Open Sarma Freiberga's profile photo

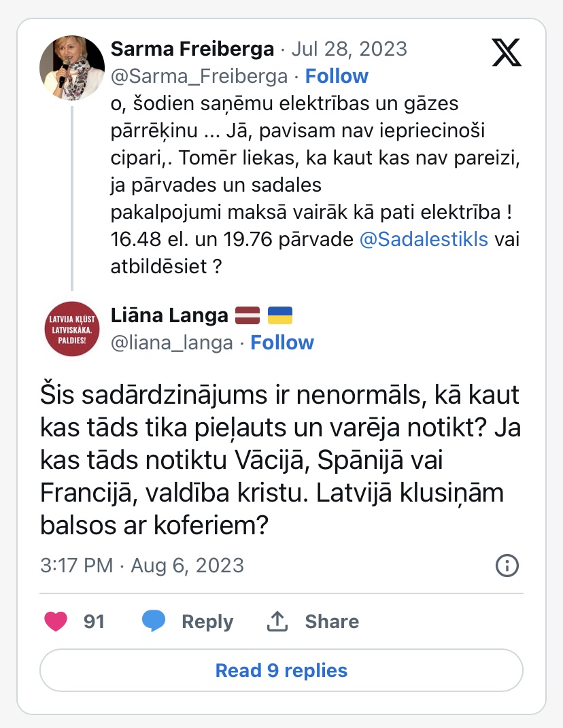click(x=72, y=67)
